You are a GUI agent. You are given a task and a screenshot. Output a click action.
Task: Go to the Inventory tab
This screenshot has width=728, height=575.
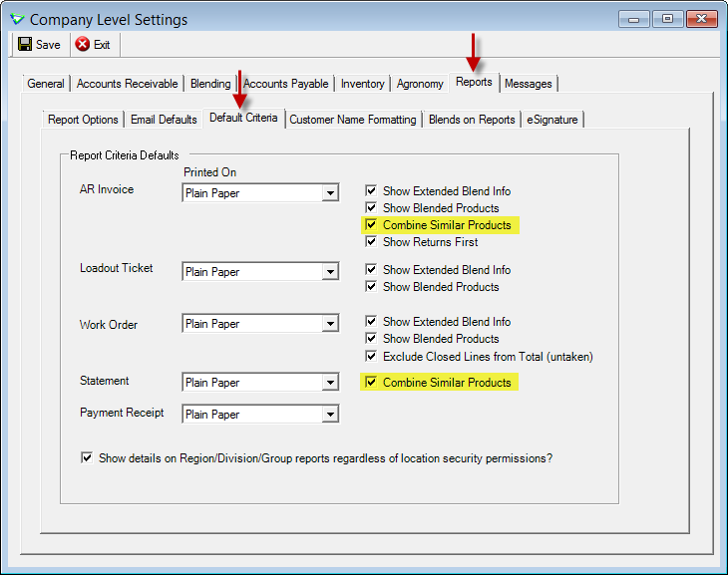363,84
